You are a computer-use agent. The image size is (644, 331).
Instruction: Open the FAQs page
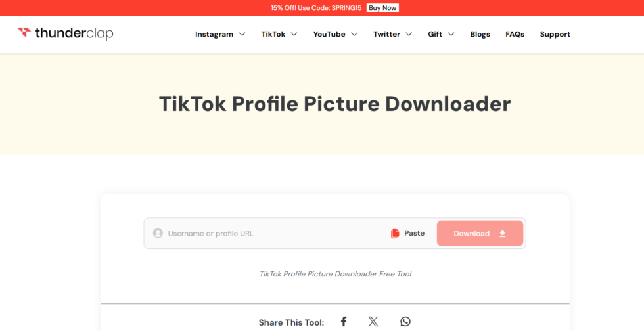pos(515,34)
